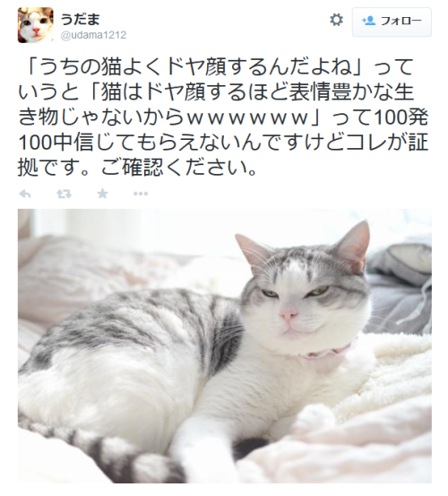The width and height of the screenshot is (448, 496).
Task: Follow the user with フォロー button
Action: tap(392, 22)
